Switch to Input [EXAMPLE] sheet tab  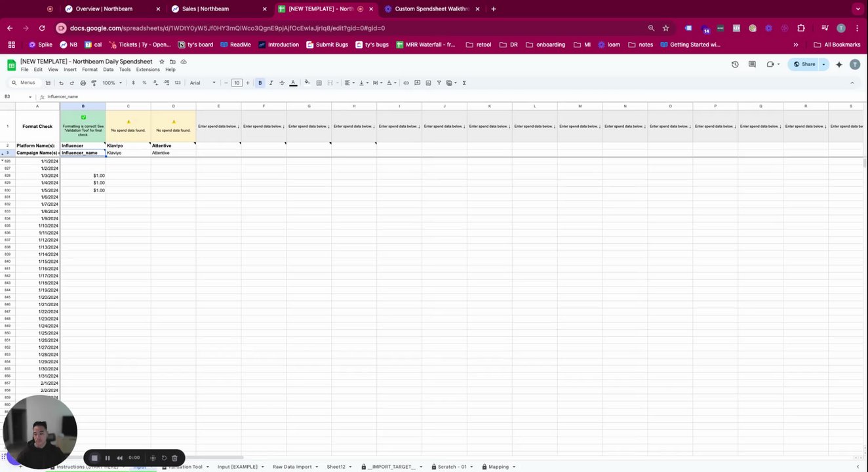(x=237, y=467)
